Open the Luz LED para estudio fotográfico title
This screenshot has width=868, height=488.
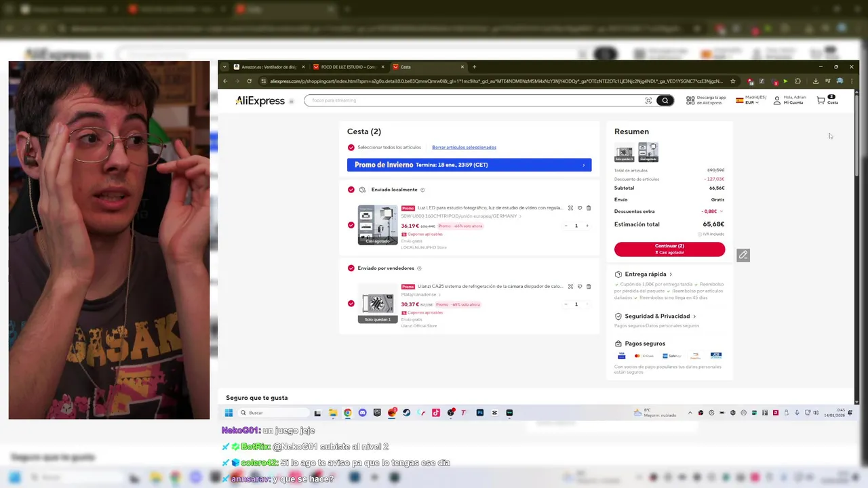tap(490, 208)
